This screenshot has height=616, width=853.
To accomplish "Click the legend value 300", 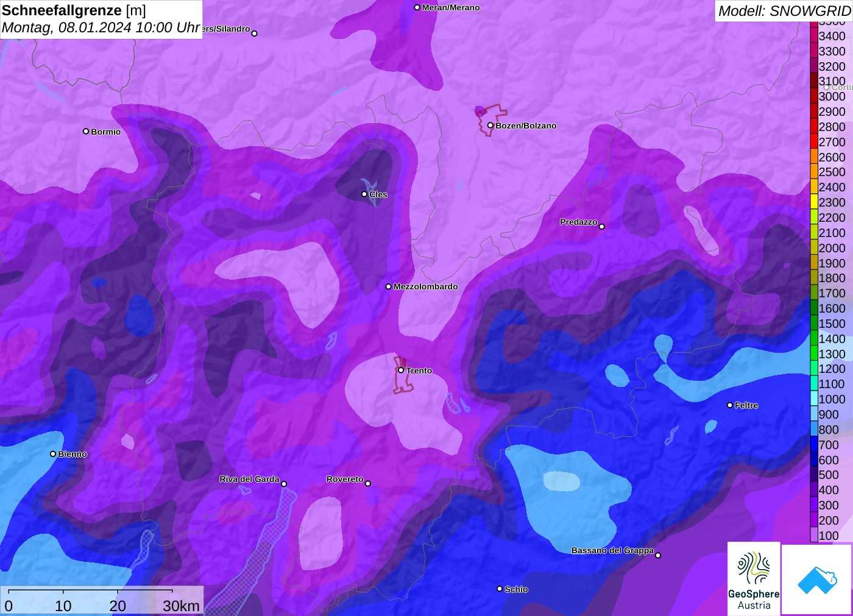I will tap(829, 505).
